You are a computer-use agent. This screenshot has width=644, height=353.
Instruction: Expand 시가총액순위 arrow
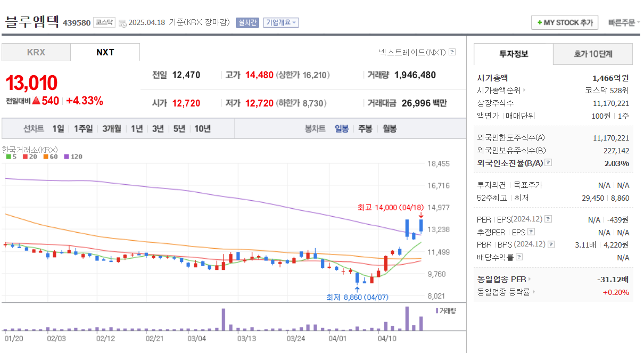(x=525, y=91)
